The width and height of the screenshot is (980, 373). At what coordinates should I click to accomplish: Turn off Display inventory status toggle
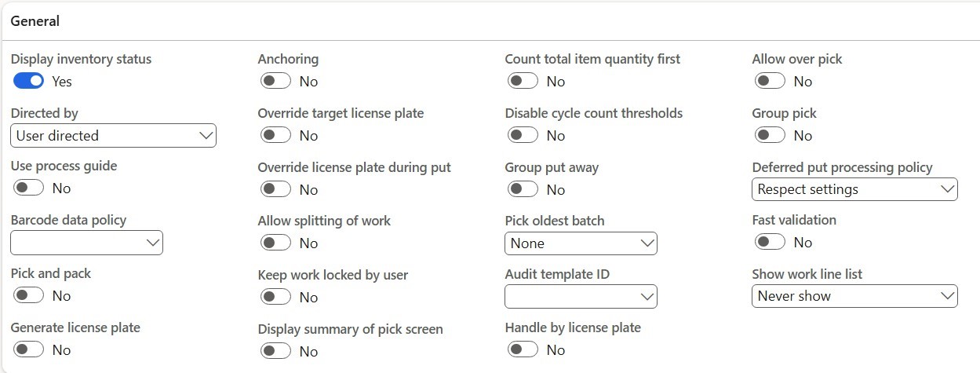coord(28,81)
